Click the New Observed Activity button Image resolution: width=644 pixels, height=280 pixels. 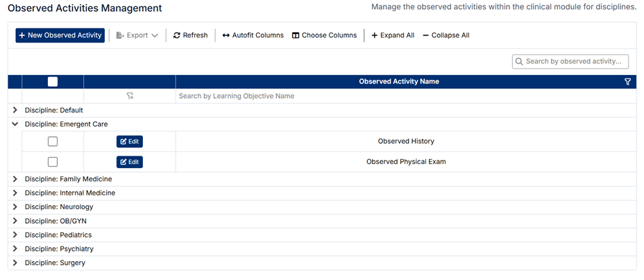click(x=60, y=35)
